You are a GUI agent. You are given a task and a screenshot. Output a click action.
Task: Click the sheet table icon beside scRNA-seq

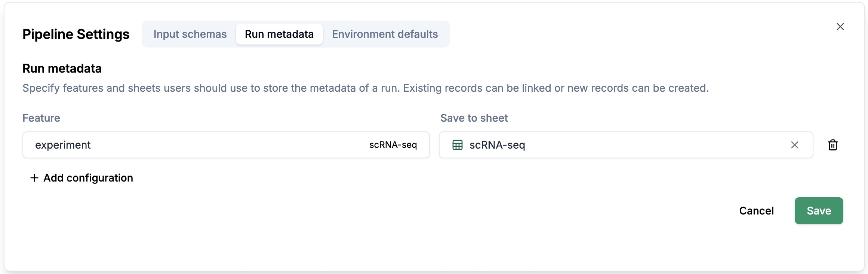457,145
